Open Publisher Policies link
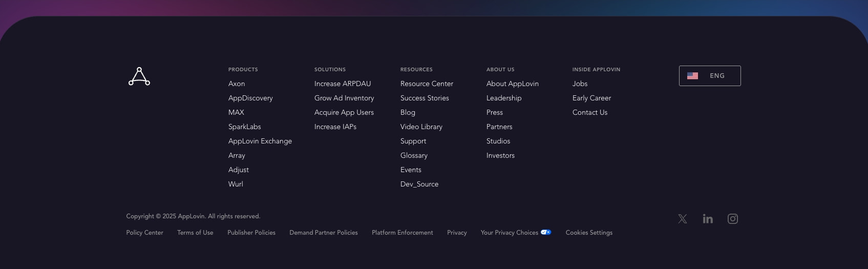Screen dimensions: 868x269 tap(251, 233)
